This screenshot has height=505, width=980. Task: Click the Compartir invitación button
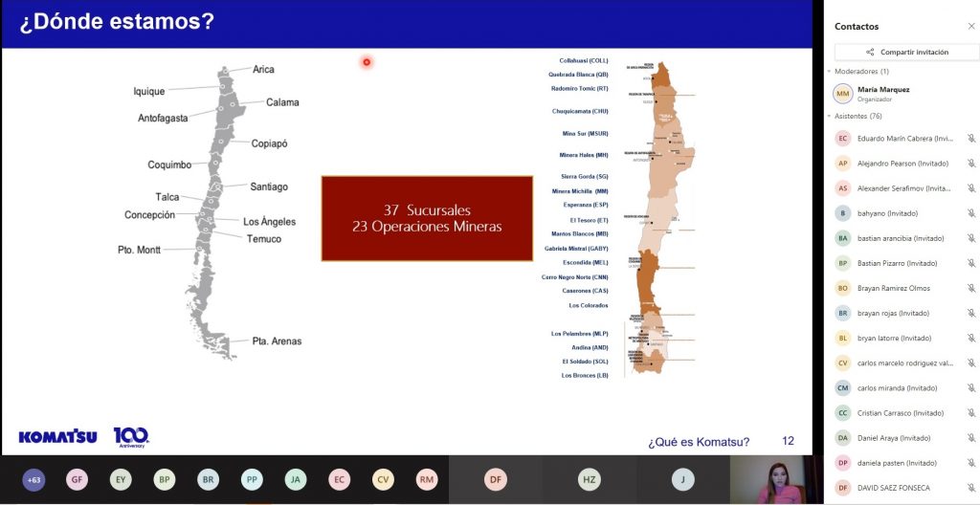pyautogui.click(x=907, y=52)
